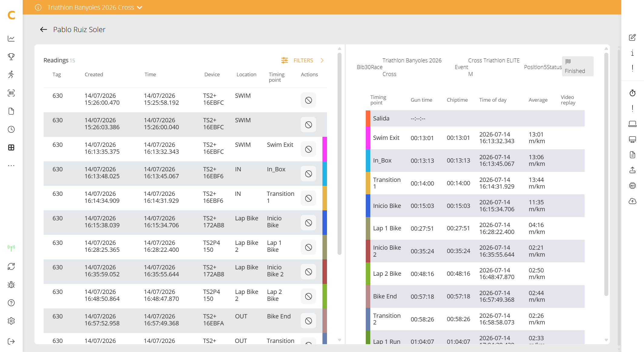
Task: Open the grid dashboard sidebar icon
Action: 11,147
